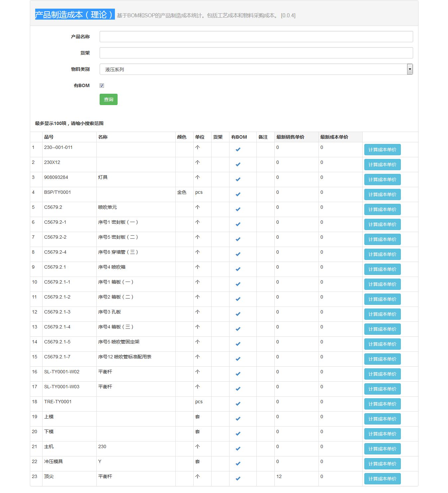The height and width of the screenshot is (493, 448).
Task: Click the BOM checkmark for TRE-TY0001 row
Action: click(x=238, y=404)
